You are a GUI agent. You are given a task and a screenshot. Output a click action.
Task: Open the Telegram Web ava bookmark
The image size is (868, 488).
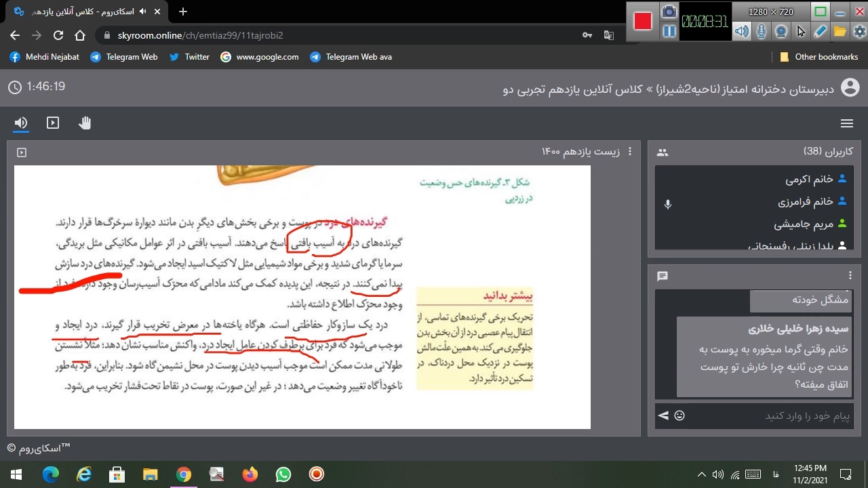click(x=351, y=57)
